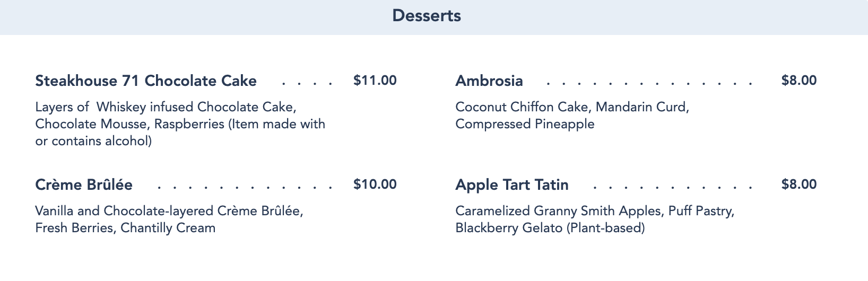
Task: Click the dotted leader beside Ambrosia
Action: (649, 84)
